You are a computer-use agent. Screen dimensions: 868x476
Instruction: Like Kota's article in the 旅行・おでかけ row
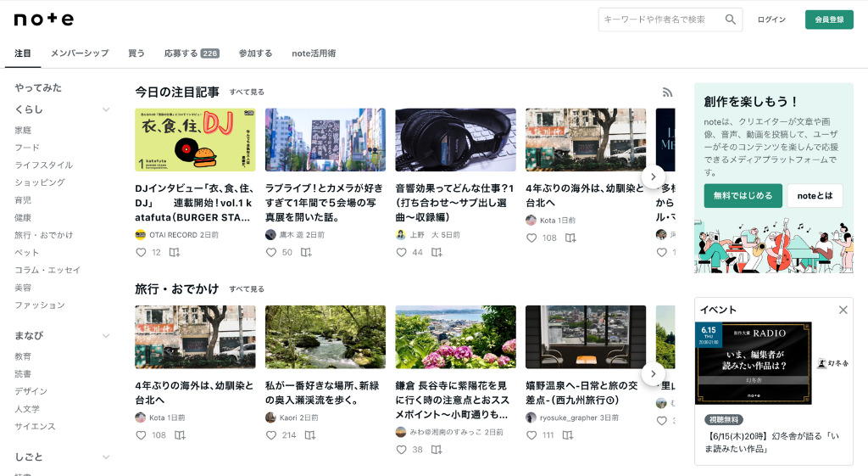(142, 435)
